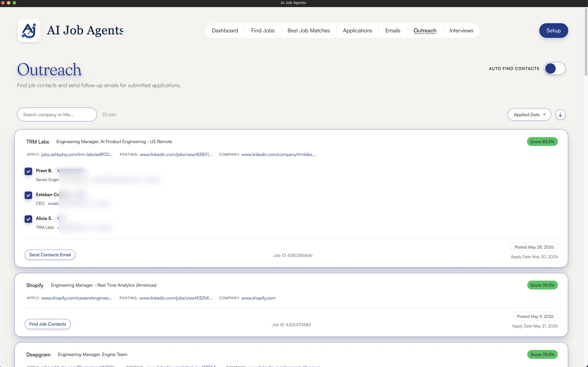The image size is (588, 367).
Task: Open www.shopify.com company link
Action: pyautogui.click(x=258, y=298)
